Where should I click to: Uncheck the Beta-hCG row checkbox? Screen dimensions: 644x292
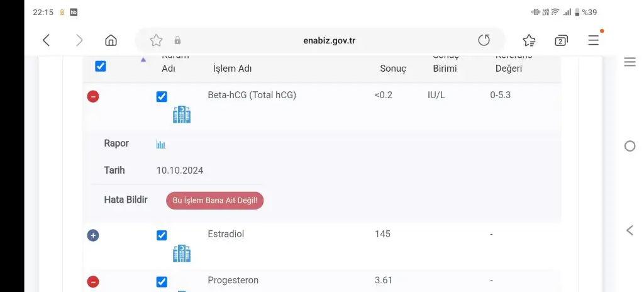click(x=162, y=97)
